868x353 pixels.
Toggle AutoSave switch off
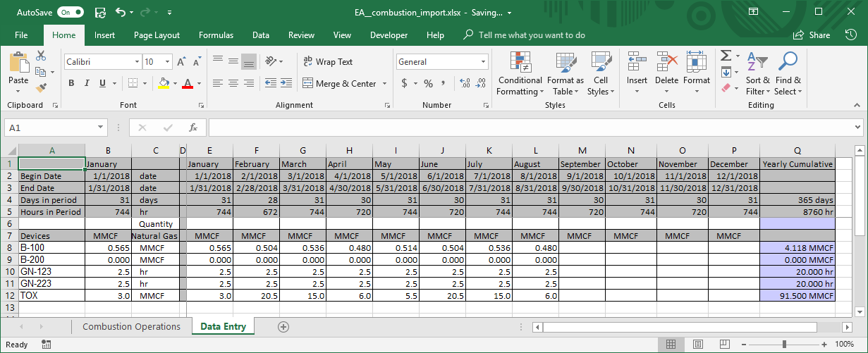71,13
